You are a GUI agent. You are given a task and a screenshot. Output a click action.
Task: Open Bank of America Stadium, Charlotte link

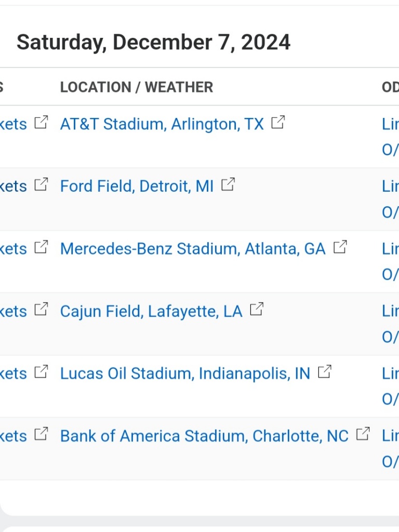coord(204,436)
